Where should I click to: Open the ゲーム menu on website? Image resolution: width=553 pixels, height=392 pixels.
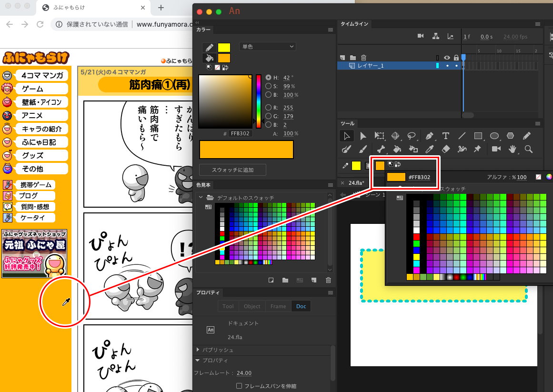point(42,89)
